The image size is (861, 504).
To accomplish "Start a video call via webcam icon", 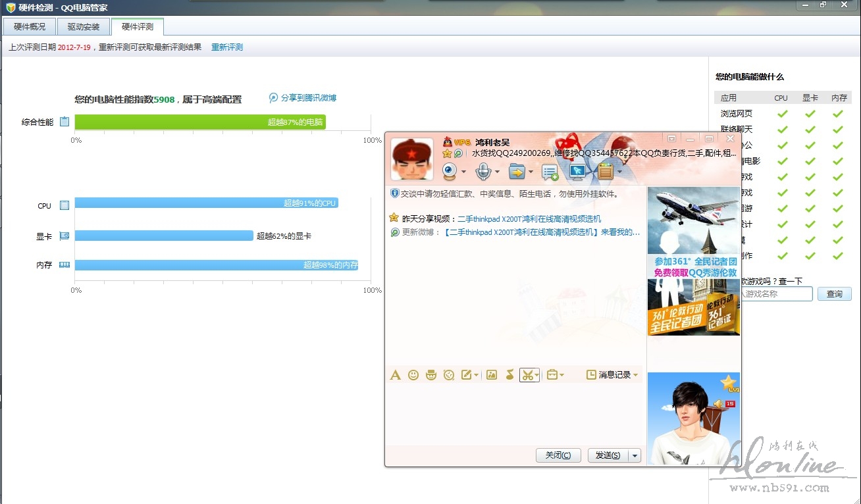I will click(x=450, y=171).
